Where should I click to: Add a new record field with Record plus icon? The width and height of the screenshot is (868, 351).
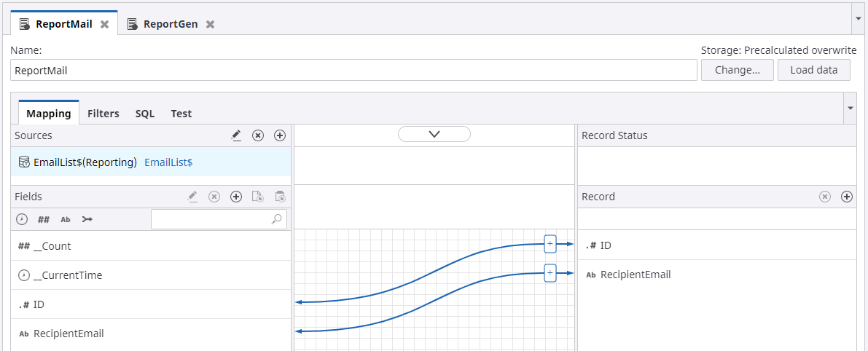846,197
